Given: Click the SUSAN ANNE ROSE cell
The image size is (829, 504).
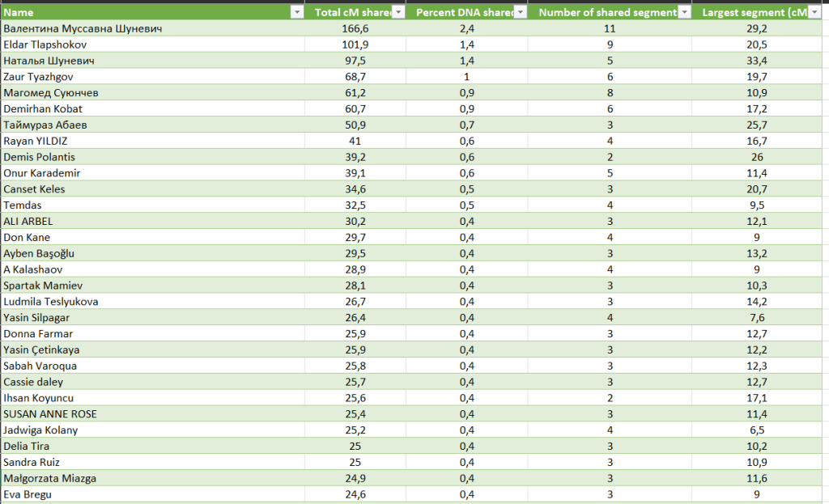Looking at the screenshot, I should (x=50, y=414).
